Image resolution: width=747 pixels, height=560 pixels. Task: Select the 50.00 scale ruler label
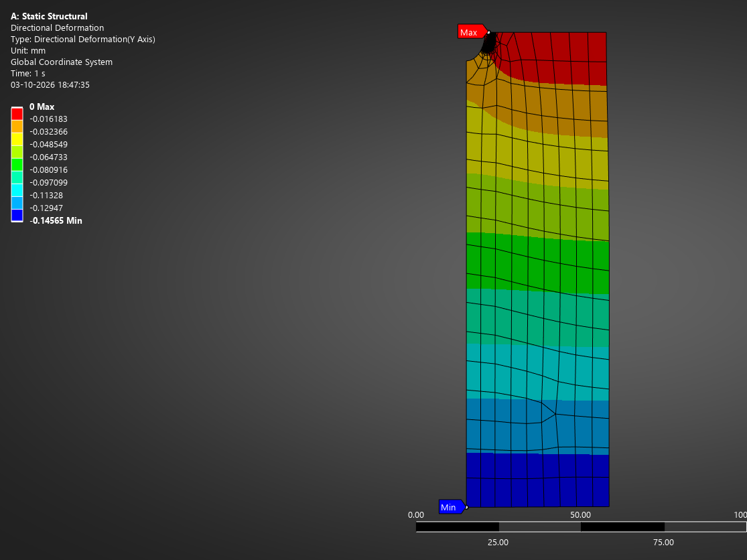point(580,514)
